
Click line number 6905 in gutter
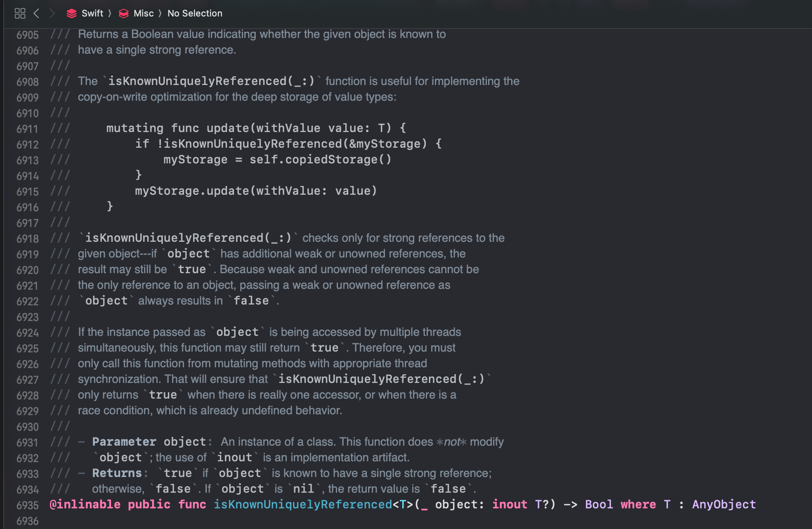click(x=27, y=35)
